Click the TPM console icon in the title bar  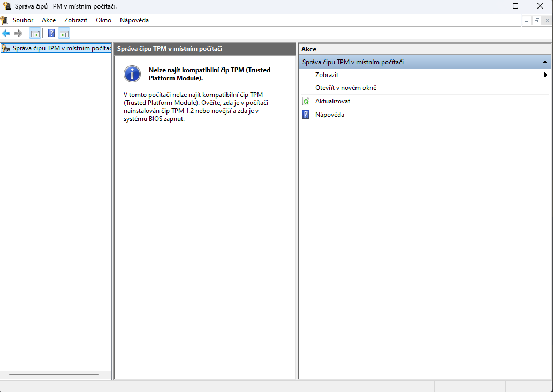tap(6, 6)
